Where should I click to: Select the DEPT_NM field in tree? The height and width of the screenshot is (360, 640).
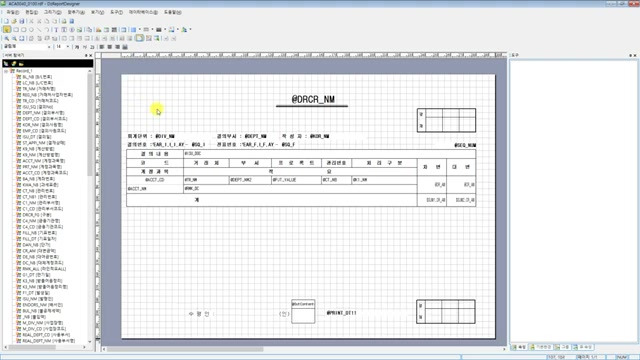(43, 113)
